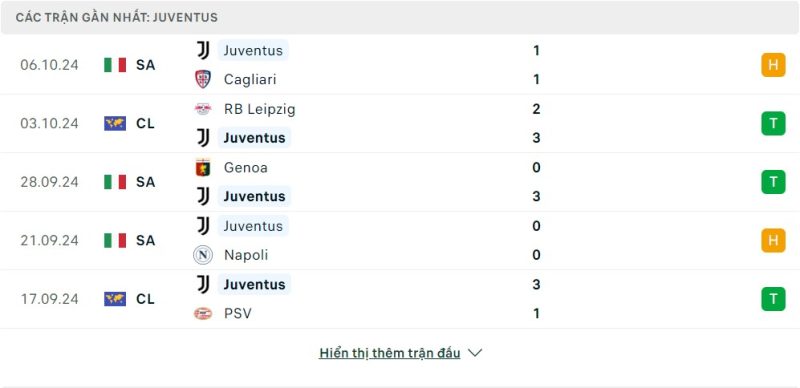Click the Genoa club crest icon

click(x=203, y=167)
